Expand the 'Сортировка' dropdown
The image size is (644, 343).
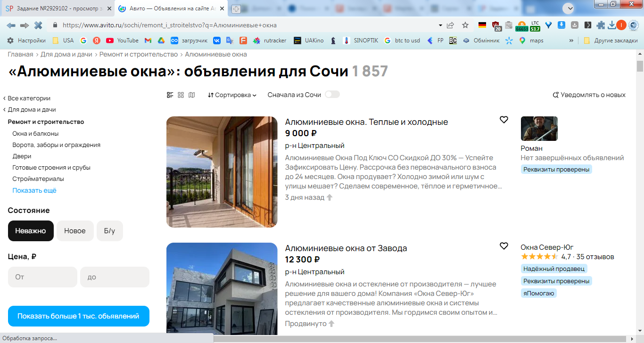pyautogui.click(x=232, y=95)
